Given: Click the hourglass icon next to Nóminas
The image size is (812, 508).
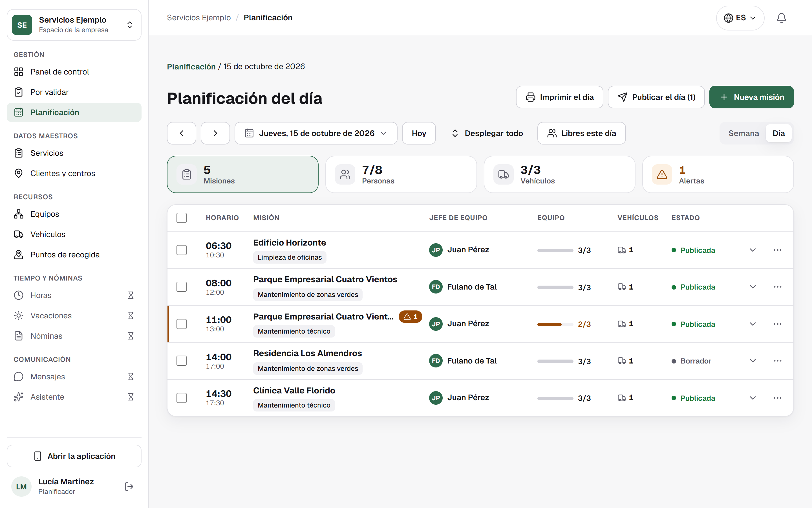Looking at the screenshot, I should click(131, 336).
